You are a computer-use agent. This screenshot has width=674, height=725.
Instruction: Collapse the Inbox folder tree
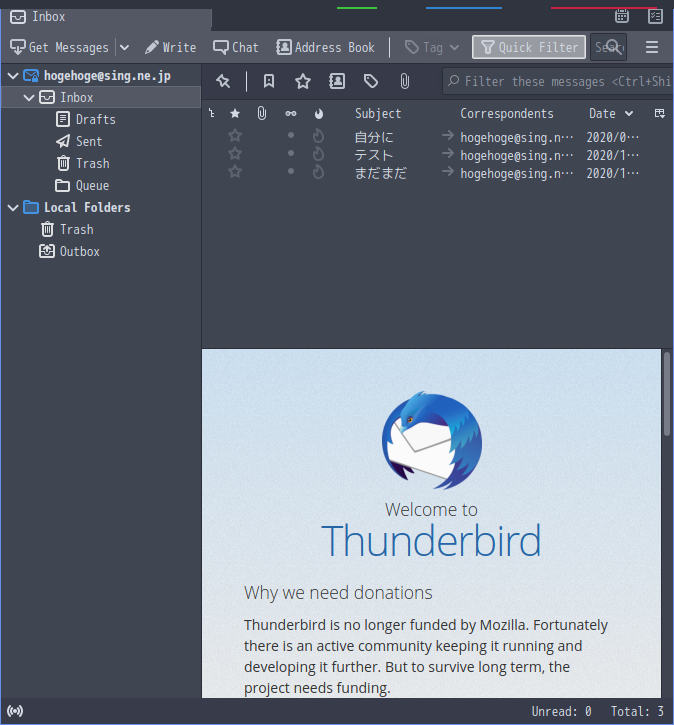click(x=29, y=98)
